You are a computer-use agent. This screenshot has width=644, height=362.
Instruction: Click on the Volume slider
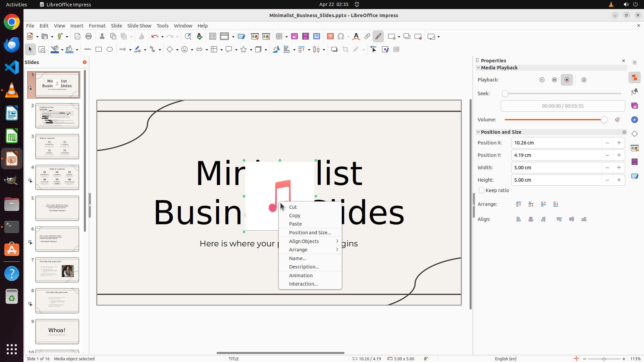(553, 120)
